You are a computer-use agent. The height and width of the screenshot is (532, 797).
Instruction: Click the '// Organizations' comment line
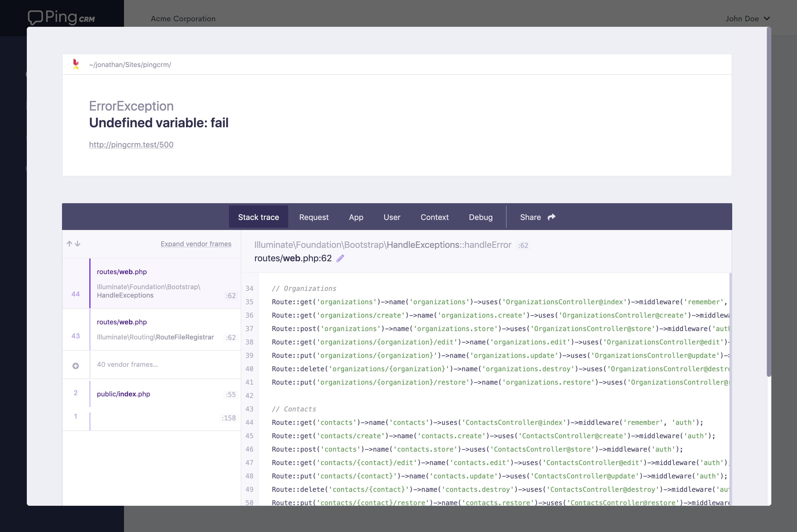coord(304,288)
